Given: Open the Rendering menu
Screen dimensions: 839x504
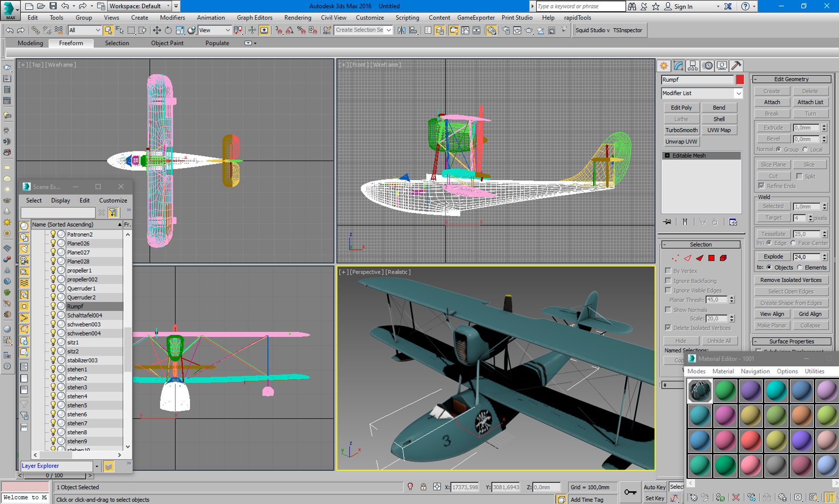Looking at the screenshot, I should click(298, 18).
